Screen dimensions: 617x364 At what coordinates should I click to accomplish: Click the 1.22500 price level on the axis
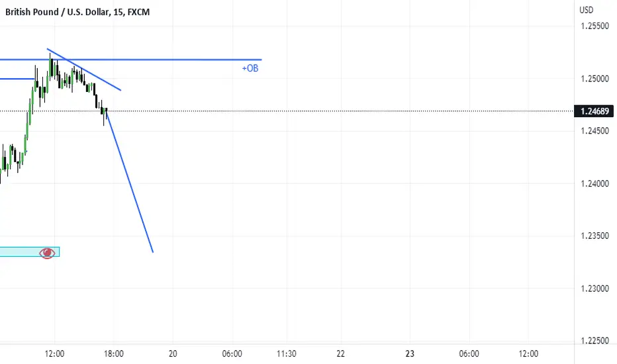pyautogui.click(x=594, y=340)
